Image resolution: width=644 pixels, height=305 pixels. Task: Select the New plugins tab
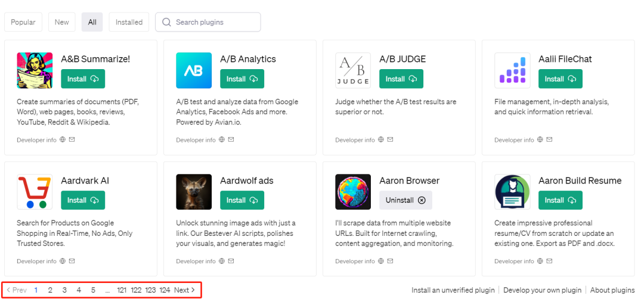61,22
